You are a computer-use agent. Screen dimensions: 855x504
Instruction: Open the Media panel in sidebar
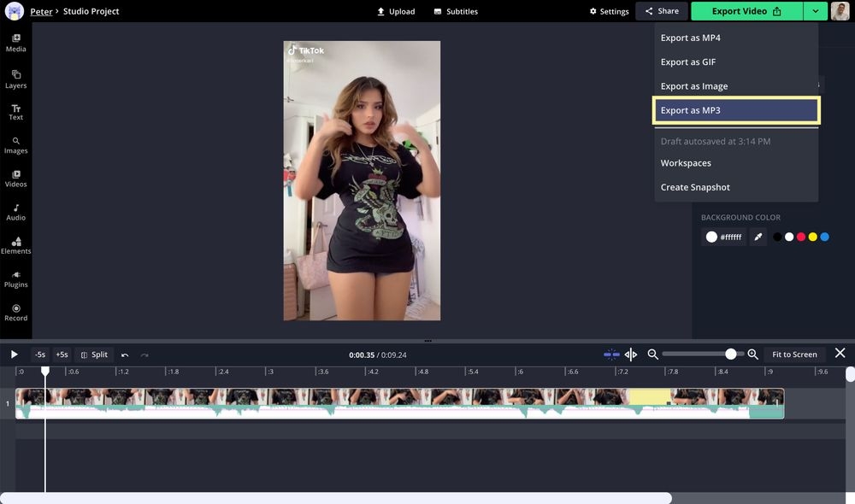pyautogui.click(x=15, y=43)
